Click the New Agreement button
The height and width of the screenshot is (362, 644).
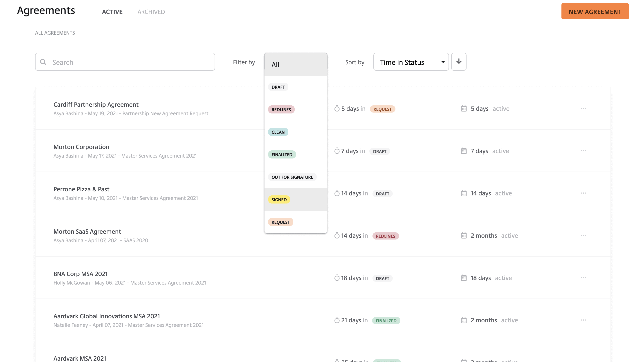click(595, 11)
